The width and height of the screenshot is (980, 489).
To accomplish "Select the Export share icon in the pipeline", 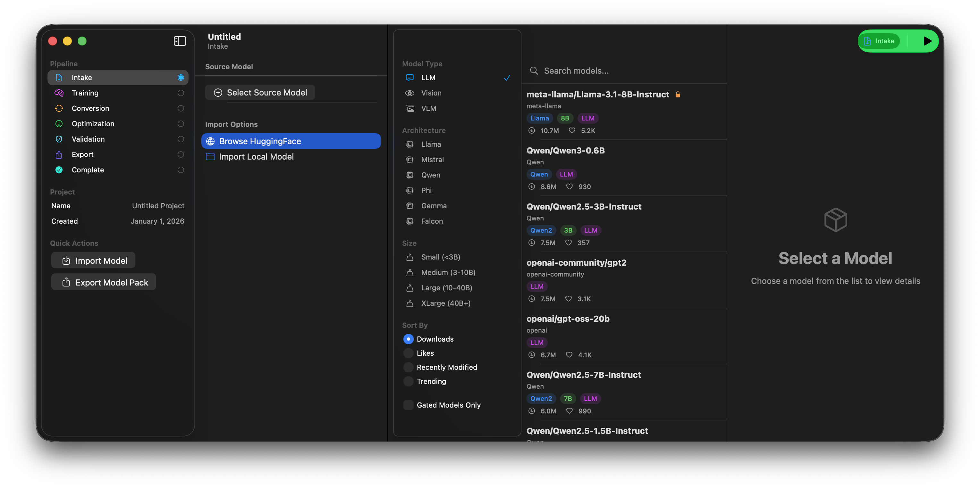I will point(59,154).
